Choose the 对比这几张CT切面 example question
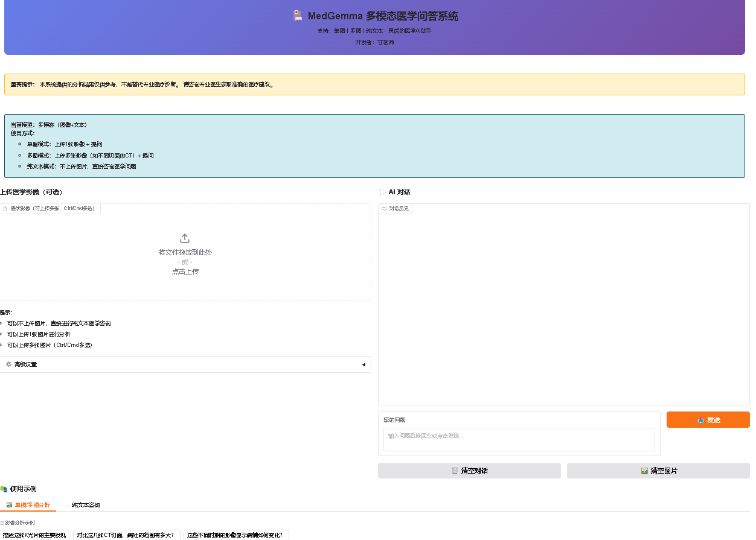The height and width of the screenshot is (540, 756). (127, 535)
